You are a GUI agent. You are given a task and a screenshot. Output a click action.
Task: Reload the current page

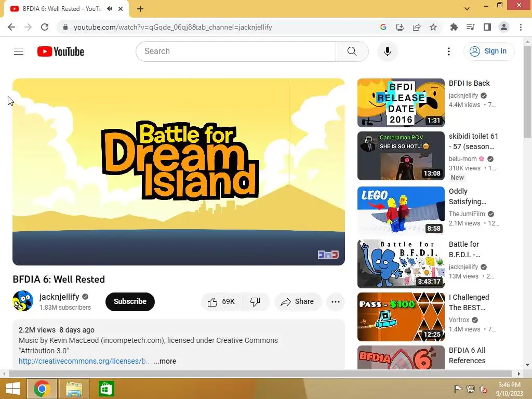pos(45,27)
